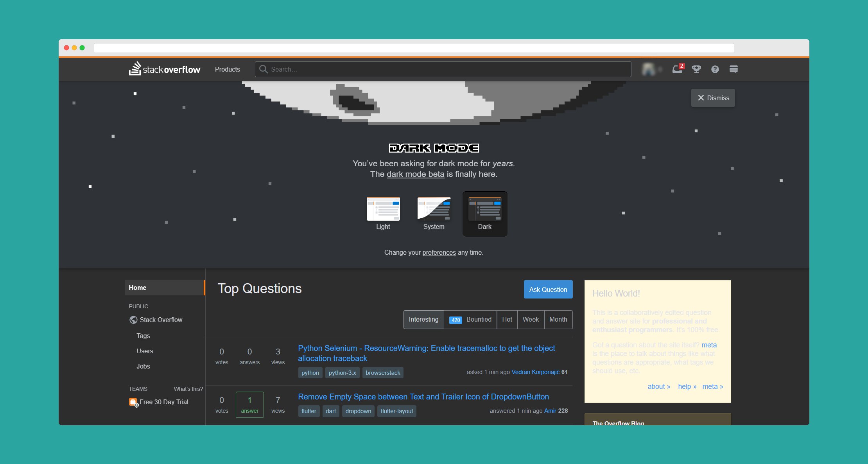Image resolution: width=868 pixels, height=464 pixels.
Task: Click the flutter tag
Action: pyautogui.click(x=309, y=411)
